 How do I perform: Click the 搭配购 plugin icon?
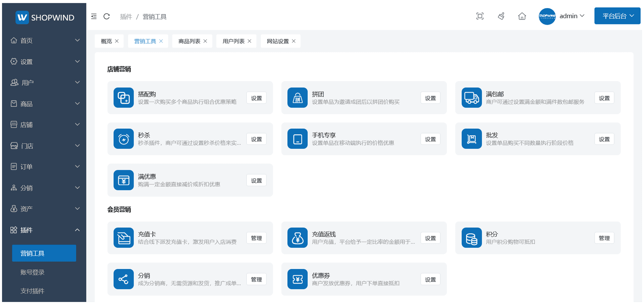pyautogui.click(x=123, y=98)
